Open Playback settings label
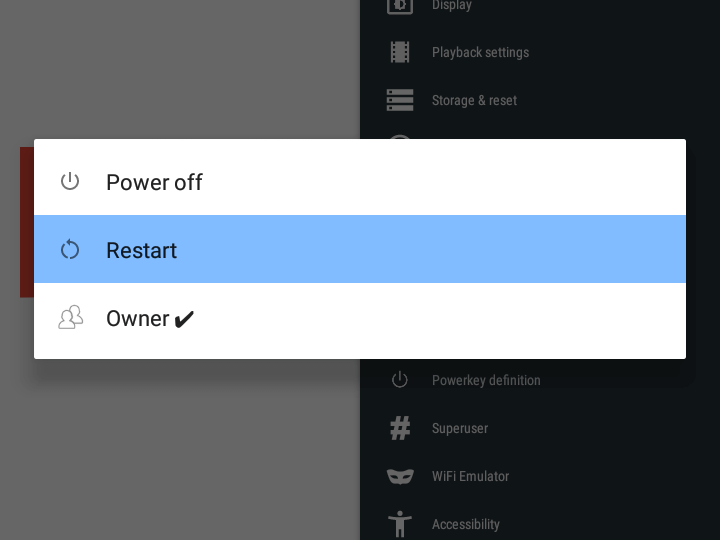The height and width of the screenshot is (540, 720). (480, 52)
